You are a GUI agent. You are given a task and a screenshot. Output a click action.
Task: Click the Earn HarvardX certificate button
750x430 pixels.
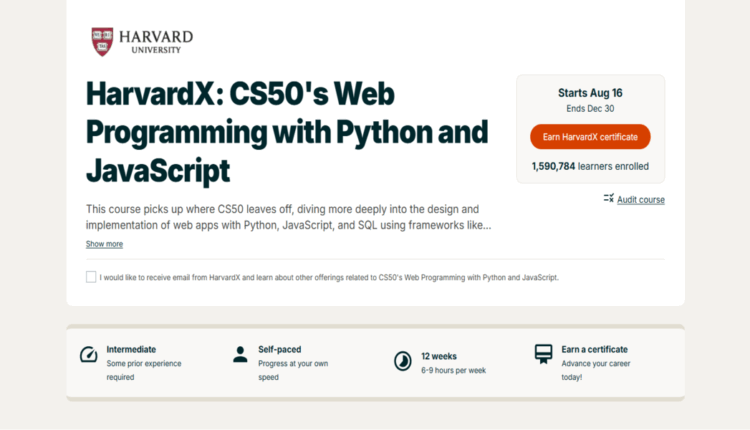coord(590,137)
